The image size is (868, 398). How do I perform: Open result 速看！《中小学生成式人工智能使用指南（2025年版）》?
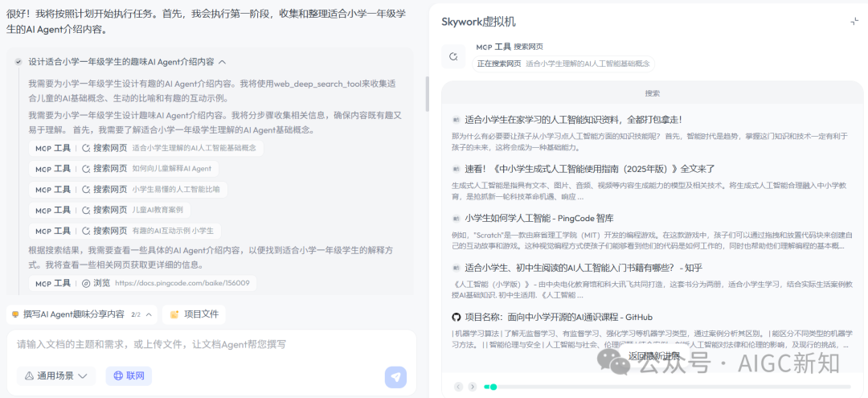pos(590,169)
